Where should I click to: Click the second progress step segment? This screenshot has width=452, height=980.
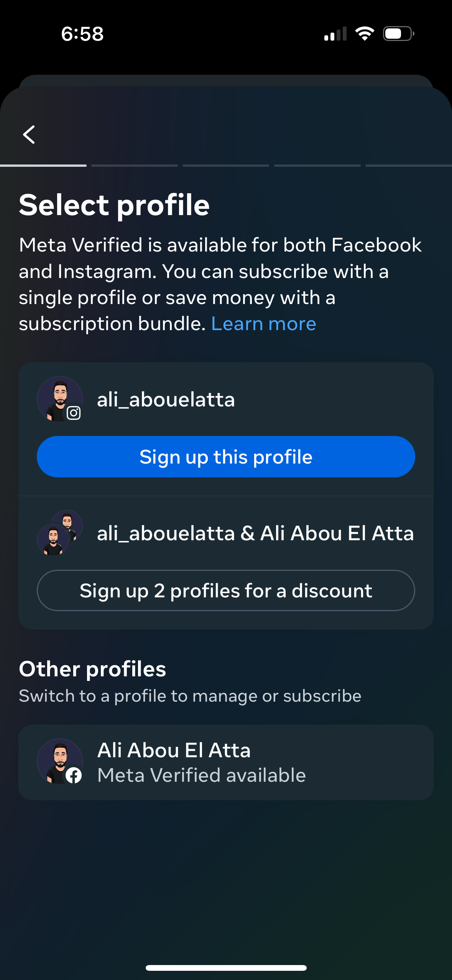click(135, 166)
